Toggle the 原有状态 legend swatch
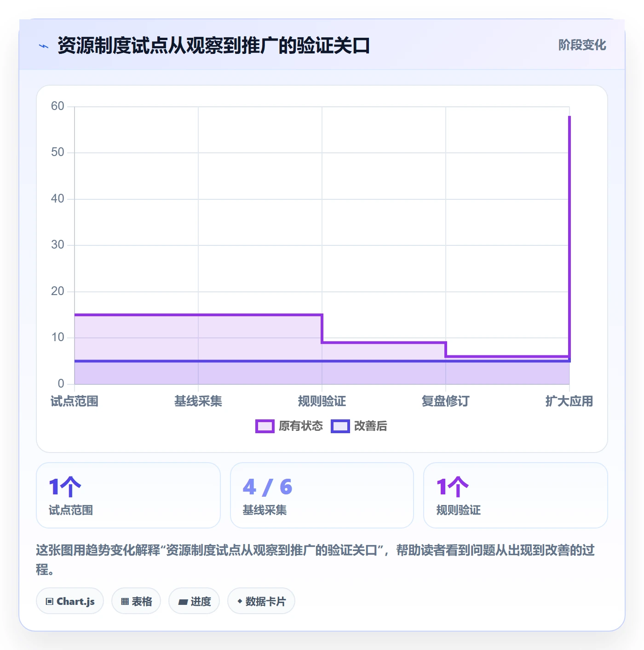The height and width of the screenshot is (650, 644). coord(264,426)
